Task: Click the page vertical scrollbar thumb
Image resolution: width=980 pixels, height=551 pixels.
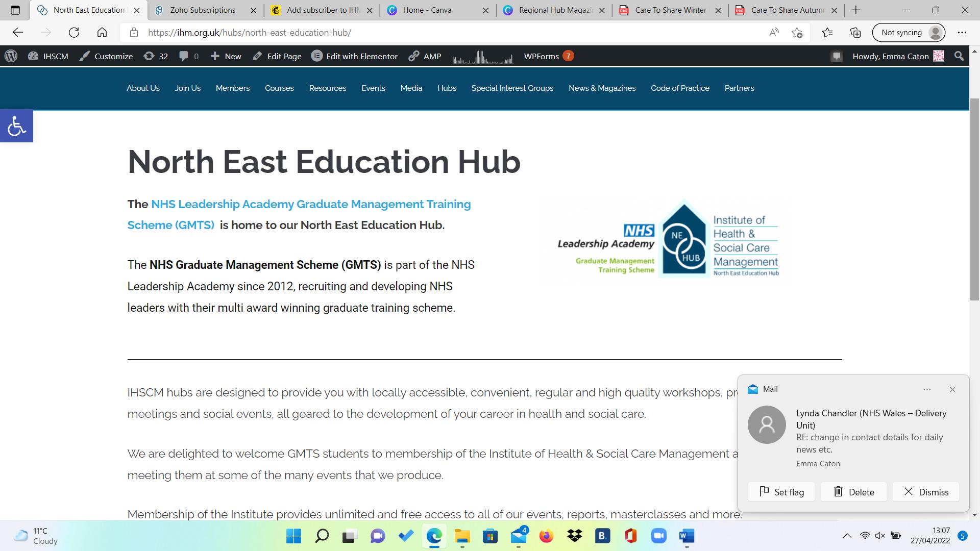Action: click(x=974, y=199)
